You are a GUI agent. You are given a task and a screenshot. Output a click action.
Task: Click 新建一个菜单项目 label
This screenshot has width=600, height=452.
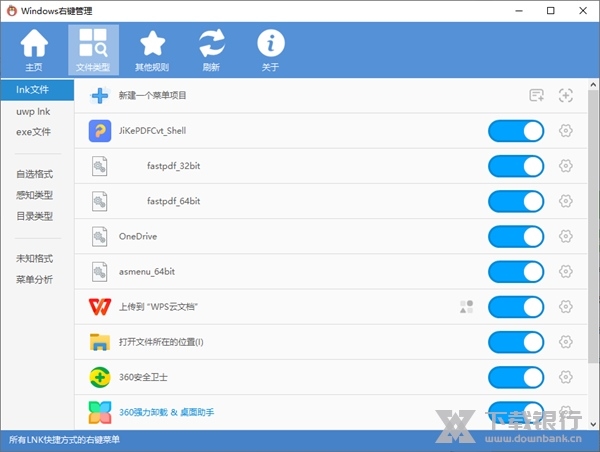tap(152, 95)
